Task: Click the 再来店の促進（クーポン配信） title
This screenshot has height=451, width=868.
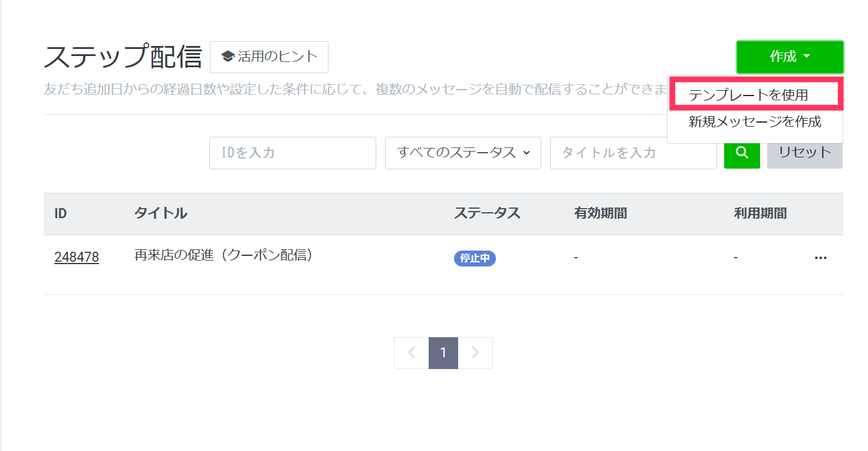Action: click(223, 256)
